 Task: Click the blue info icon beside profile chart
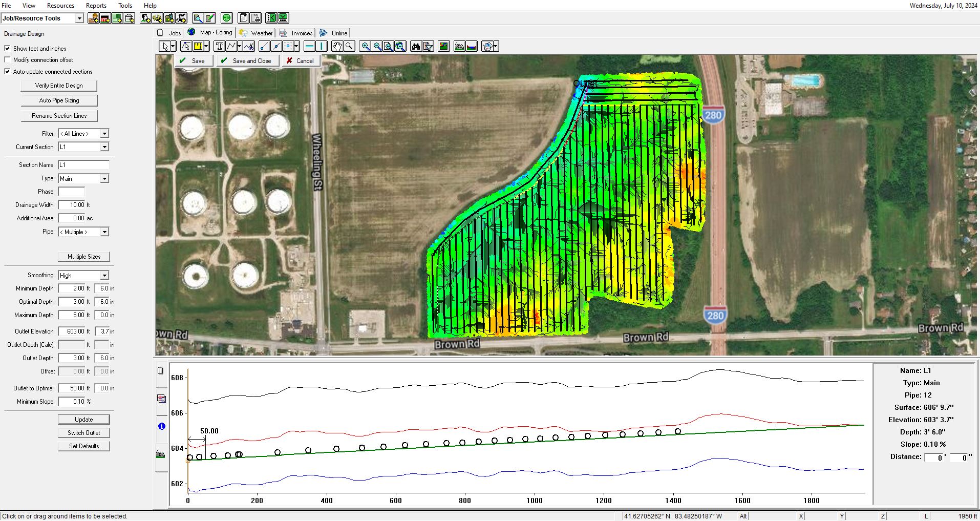tap(161, 426)
